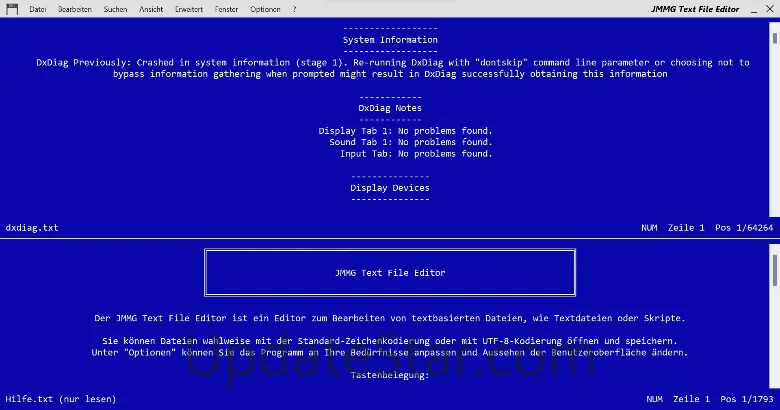
Task: Click the Input Tab line
Action: [416, 154]
